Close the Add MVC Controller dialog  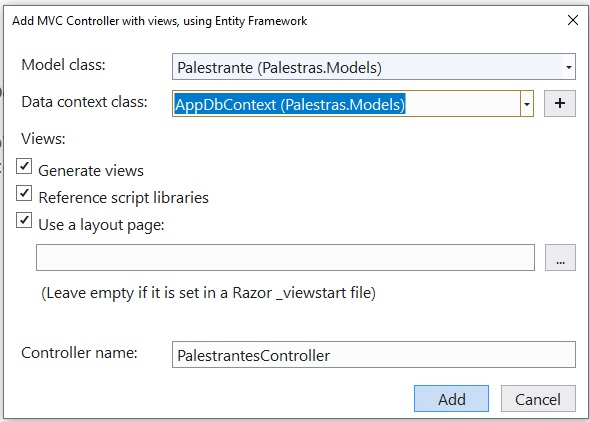click(x=573, y=20)
